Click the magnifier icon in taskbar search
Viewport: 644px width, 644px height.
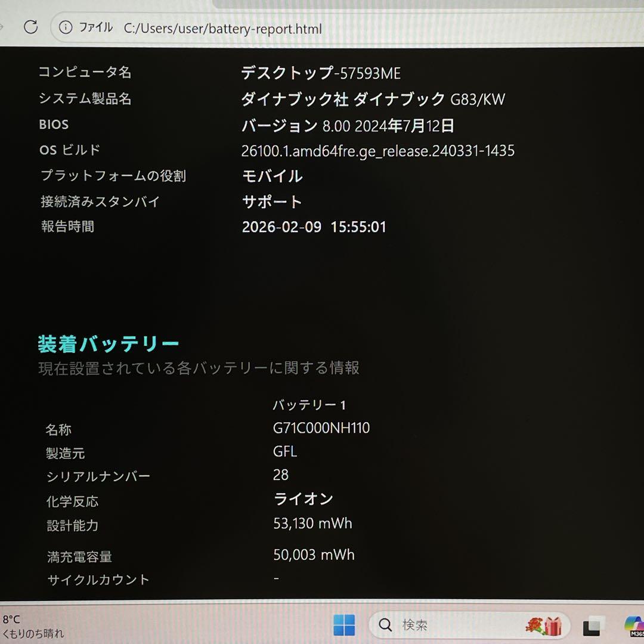[386, 625]
